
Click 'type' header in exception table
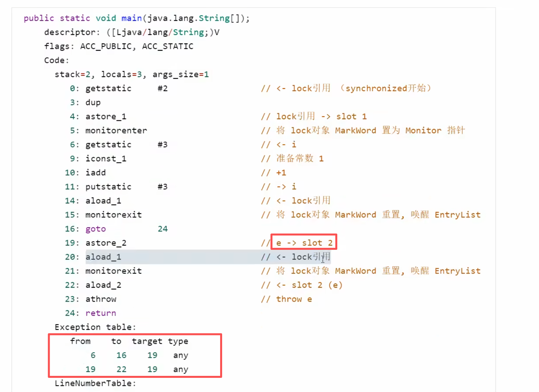pyautogui.click(x=178, y=342)
